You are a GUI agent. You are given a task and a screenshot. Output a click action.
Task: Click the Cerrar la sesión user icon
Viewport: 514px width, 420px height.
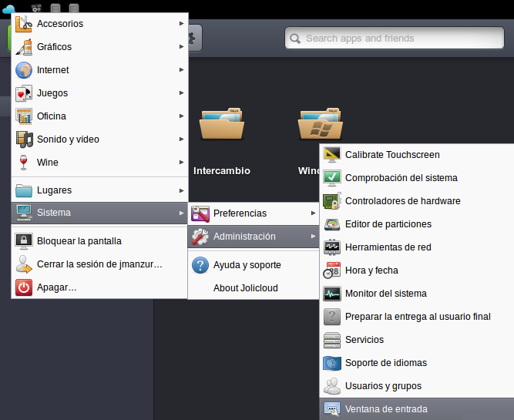pyautogui.click(x=24, y=264)
